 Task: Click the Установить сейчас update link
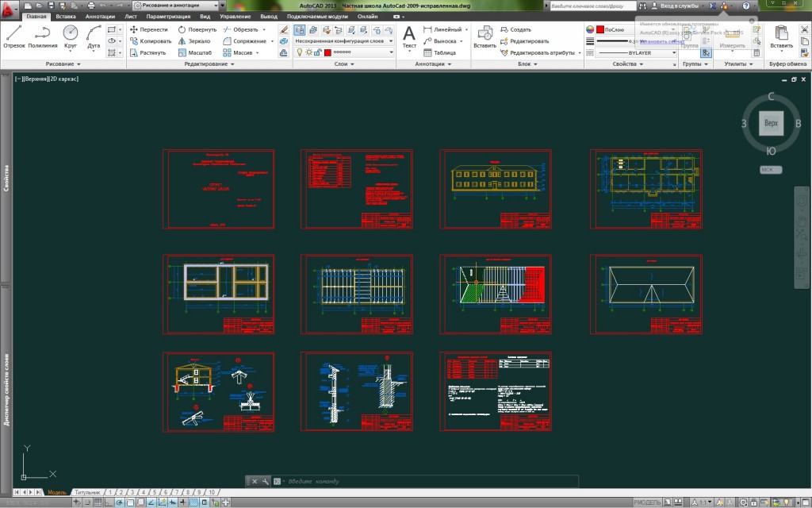(661, 41)
